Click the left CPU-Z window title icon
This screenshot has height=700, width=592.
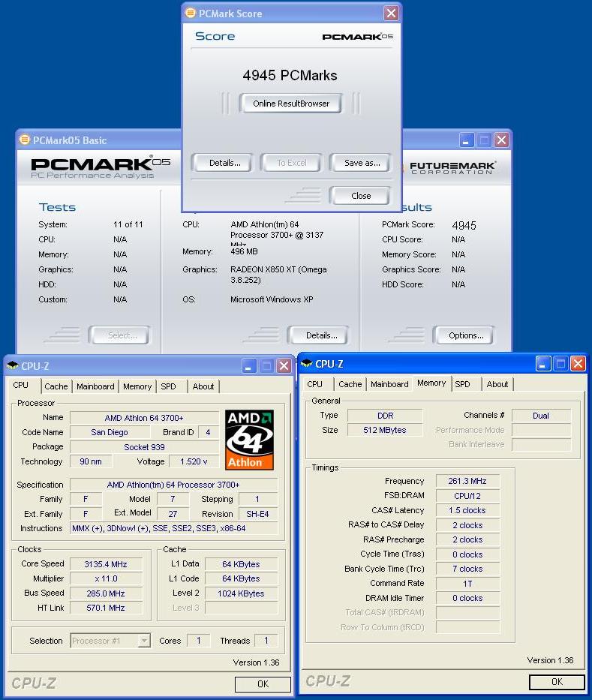pyautogui.click(x=13, y=365)
